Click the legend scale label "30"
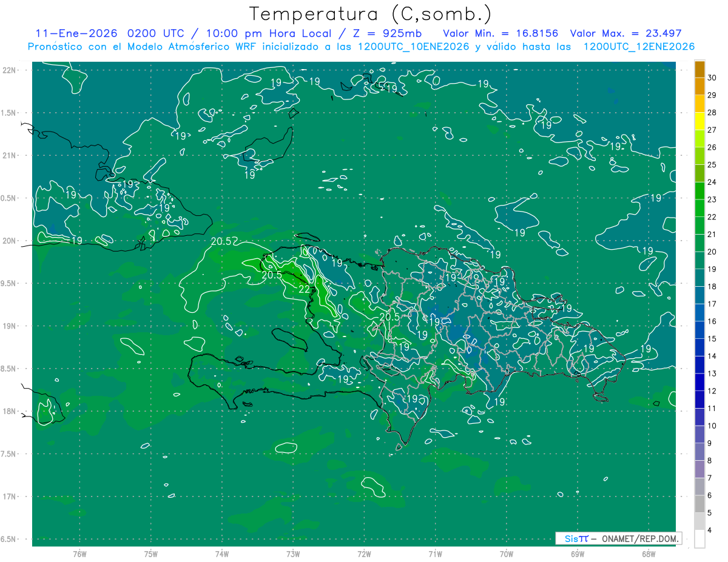Image resolution: width=728 pixels, height=562 pixels. (712, 78)
